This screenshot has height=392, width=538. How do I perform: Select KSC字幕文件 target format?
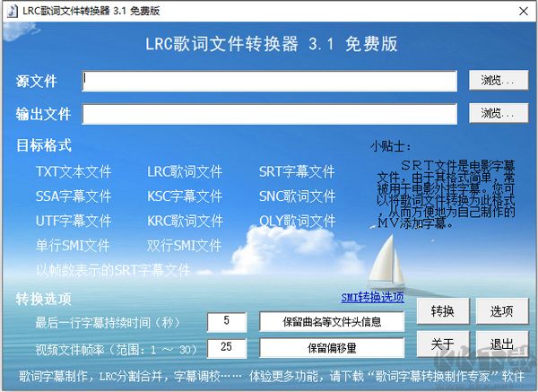point(185,196)
